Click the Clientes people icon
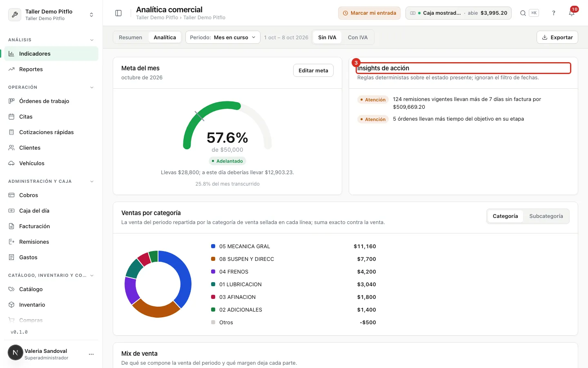This screenshot has height=368, width=588. [x=11, y=148]
